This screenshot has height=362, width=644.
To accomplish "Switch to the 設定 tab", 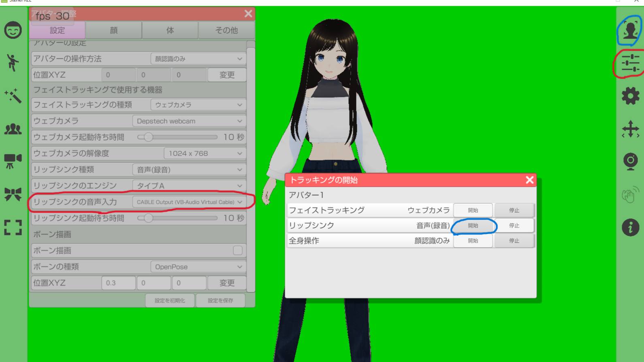I will pyautogui.click(x=57, y=30).
